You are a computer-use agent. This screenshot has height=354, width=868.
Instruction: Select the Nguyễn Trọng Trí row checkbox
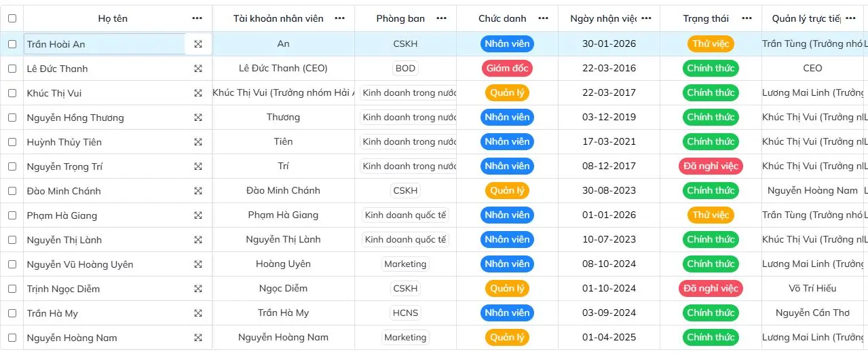point(12,166)
